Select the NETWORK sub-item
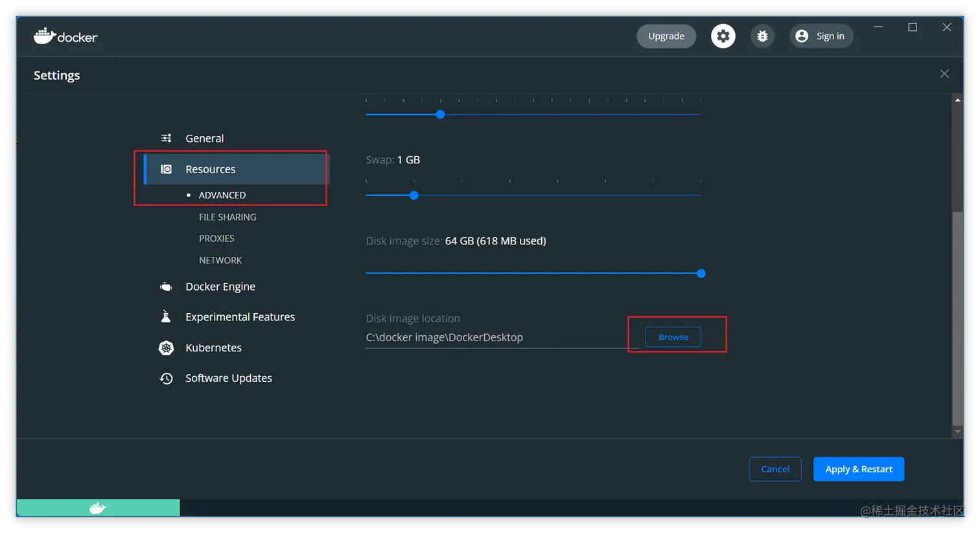980x533 pixels. click(220, 261)
